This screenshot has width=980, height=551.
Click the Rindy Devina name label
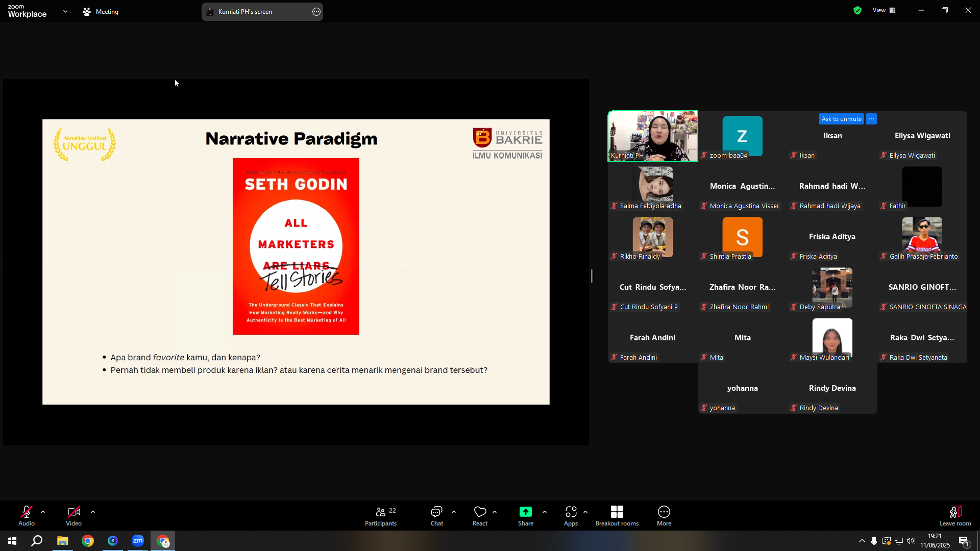pyautogui.click(x=819, y=408)
